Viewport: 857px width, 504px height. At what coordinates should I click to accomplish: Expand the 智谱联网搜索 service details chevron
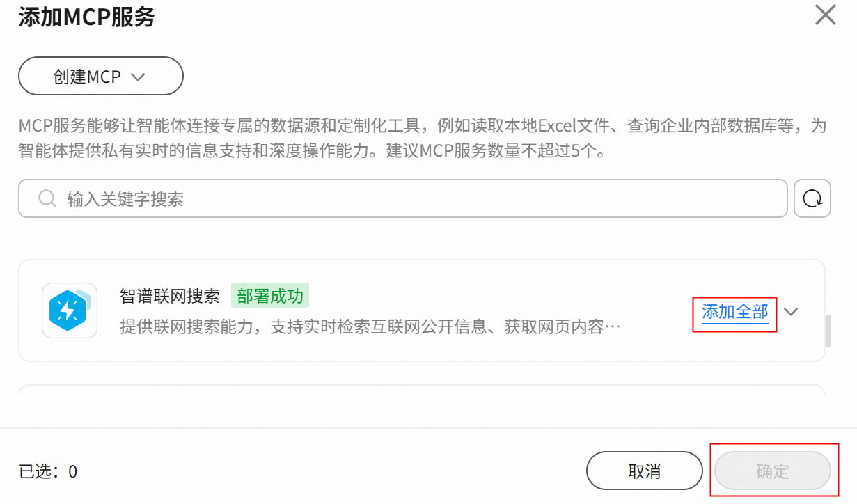click(x=790, y=311)
